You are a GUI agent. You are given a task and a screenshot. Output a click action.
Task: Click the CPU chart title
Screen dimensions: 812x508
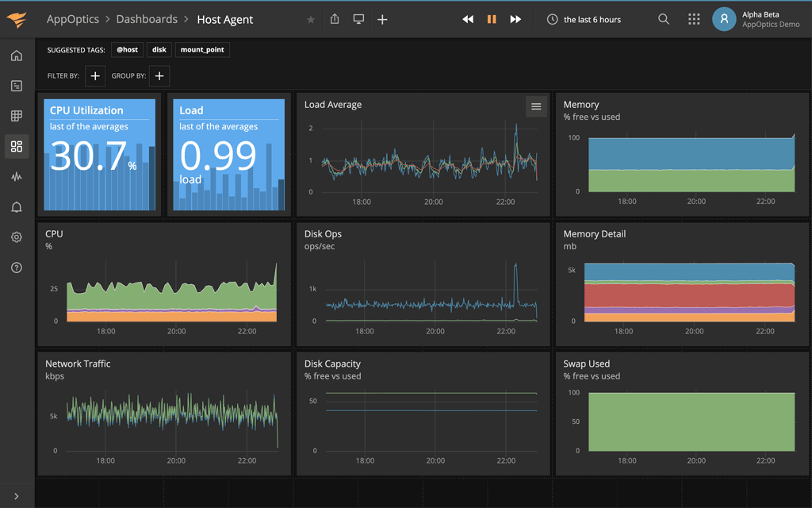54,234
